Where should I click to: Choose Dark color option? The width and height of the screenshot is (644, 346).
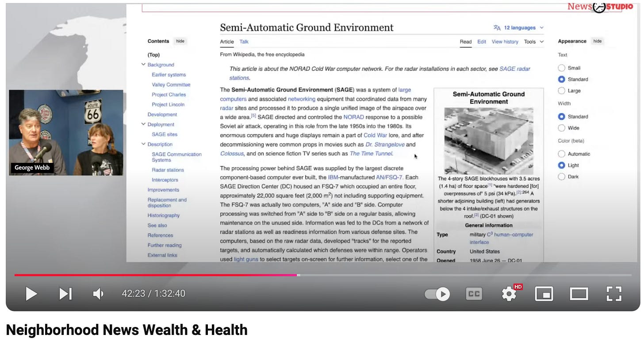[x=561, y=177]
